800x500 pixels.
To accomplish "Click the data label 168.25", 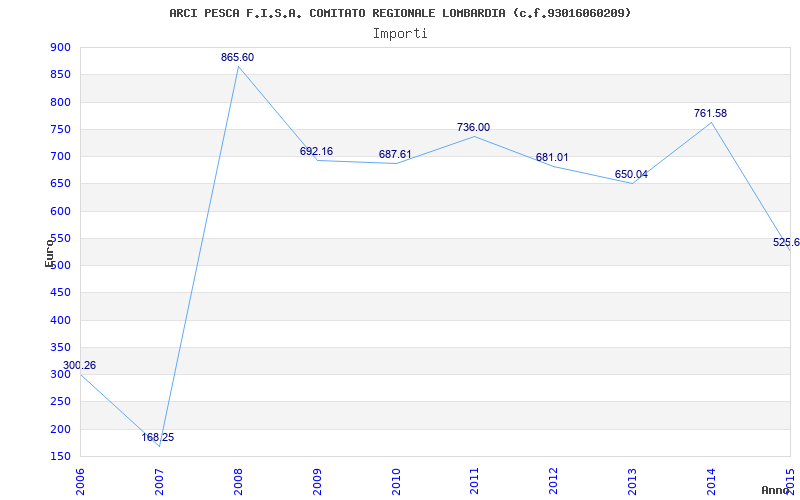I will coord(158,437).
